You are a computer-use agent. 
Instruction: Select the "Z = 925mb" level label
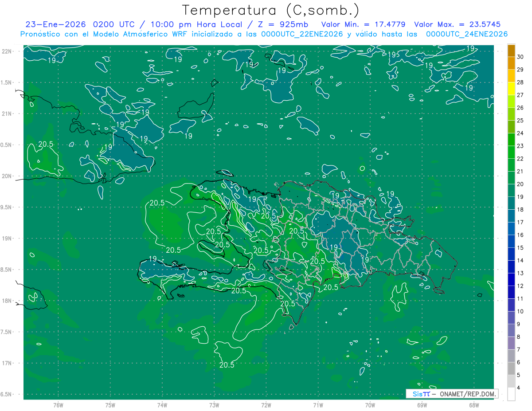pos(283,24)
